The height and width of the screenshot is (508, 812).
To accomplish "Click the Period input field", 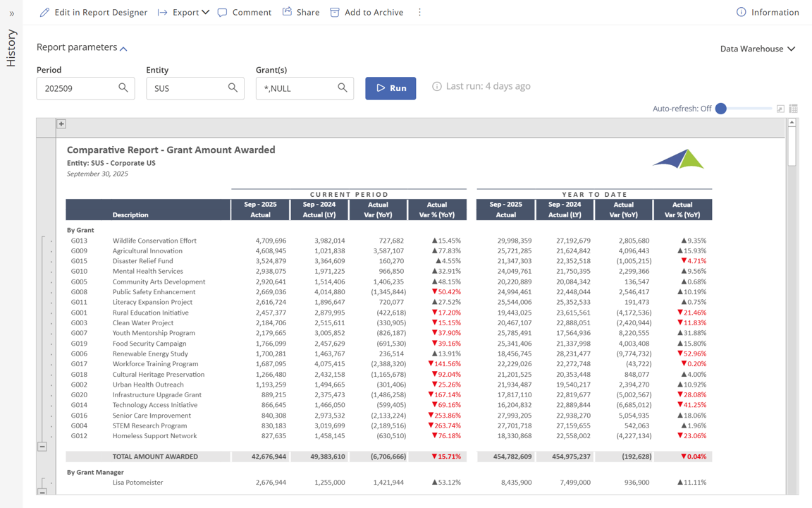I will 85,88.
